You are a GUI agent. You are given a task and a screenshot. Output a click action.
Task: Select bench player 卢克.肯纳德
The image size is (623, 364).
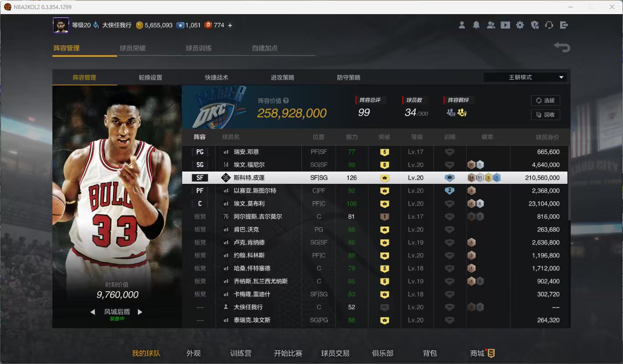pos(249,243)
